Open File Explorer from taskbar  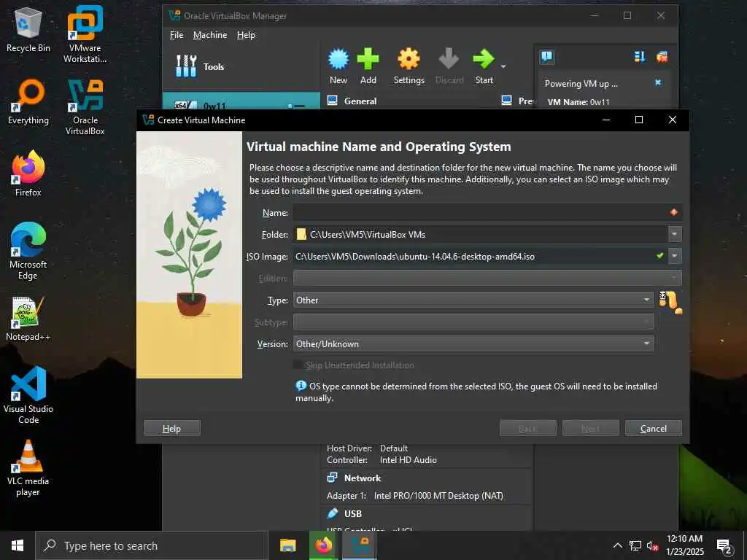pos(287,545)
